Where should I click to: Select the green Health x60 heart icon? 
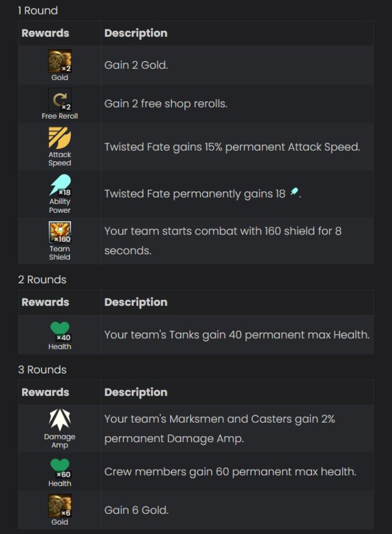click(x=60, y=467)
